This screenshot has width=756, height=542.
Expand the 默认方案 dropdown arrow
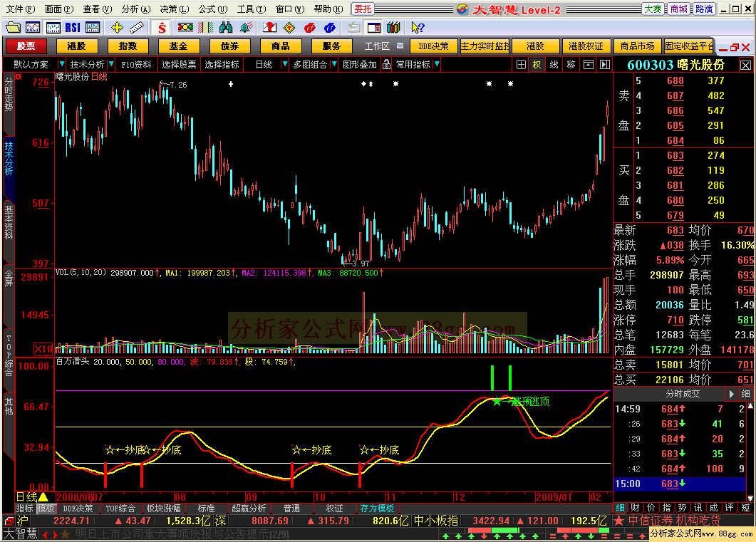(x=61, y=64)
